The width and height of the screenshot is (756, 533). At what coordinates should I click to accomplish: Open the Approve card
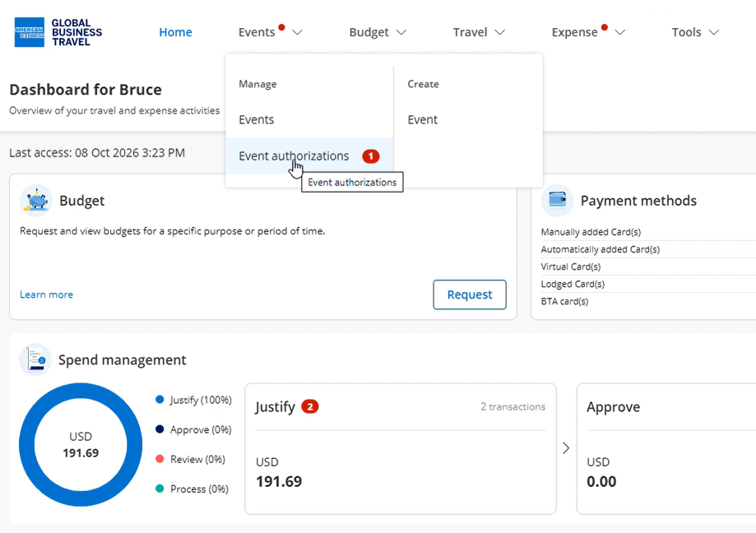click(x=666, y=448)
